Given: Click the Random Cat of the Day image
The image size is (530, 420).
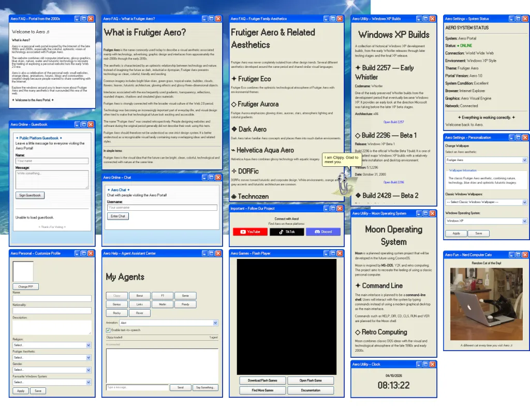Looking at the screenshot, I should 486,304.
